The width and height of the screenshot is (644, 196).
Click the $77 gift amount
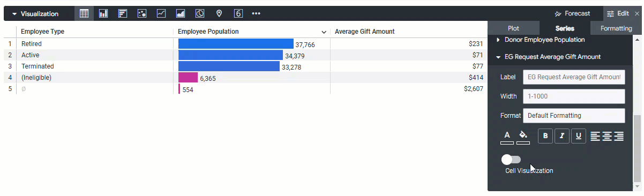coord(478,66)
